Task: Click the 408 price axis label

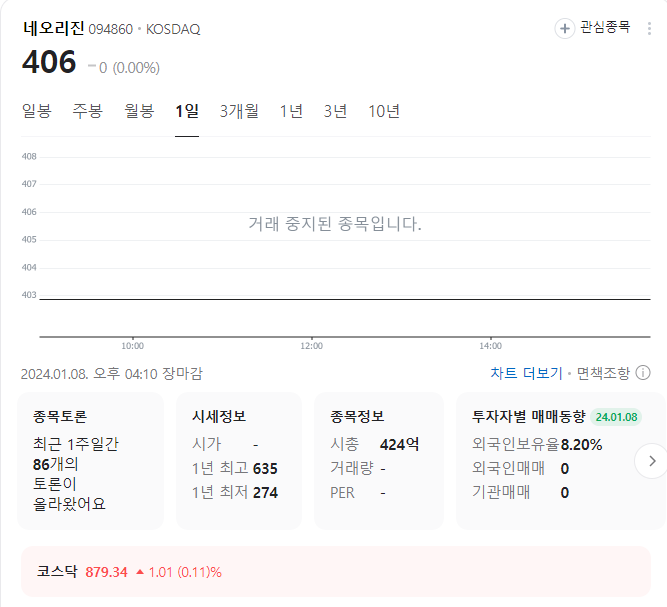Action: [29, 157]
